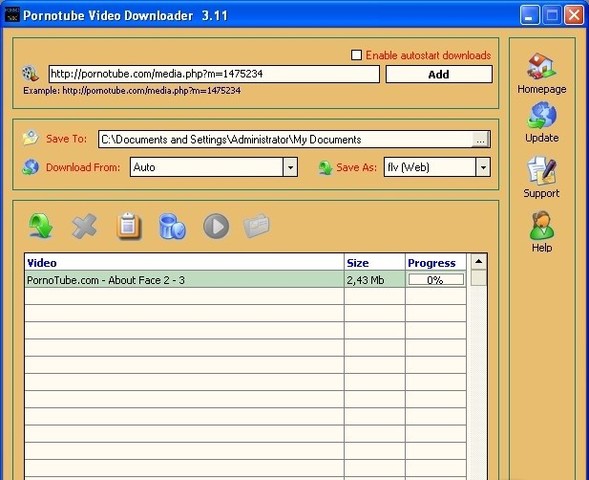Click the Enable autostart downloads label

pyautogui.click(x=428, y=56)
